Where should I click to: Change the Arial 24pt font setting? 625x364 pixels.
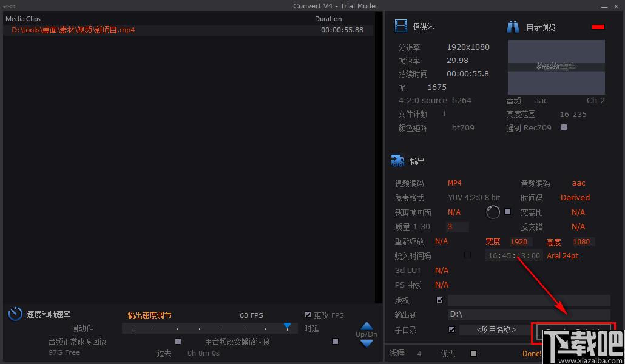point(562,255)
